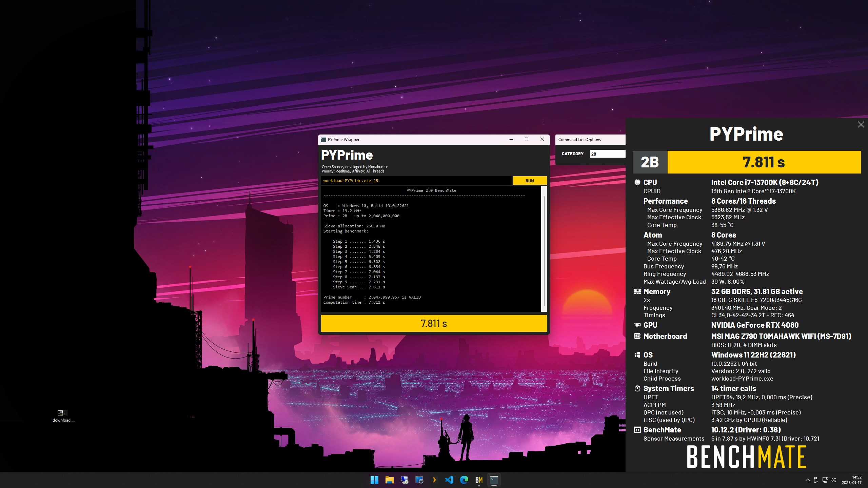Click the 32 GB DDR5, 31.81 GB active text

tap(757, 291)
